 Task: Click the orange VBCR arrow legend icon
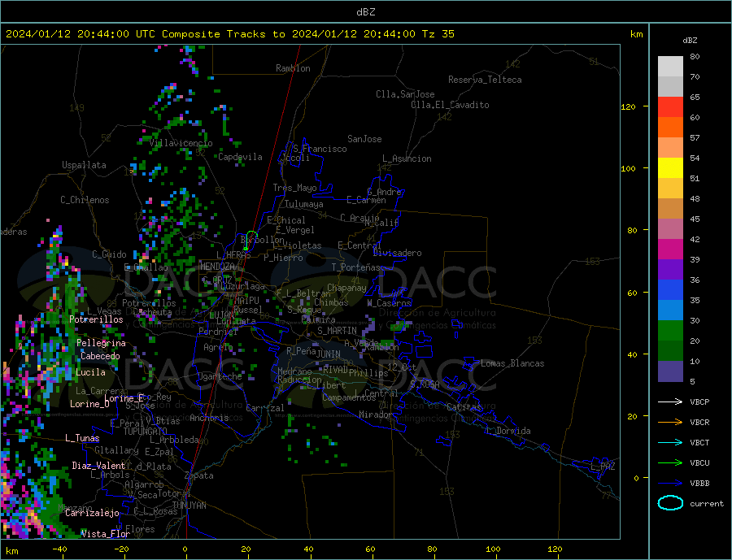click(670, 423)
